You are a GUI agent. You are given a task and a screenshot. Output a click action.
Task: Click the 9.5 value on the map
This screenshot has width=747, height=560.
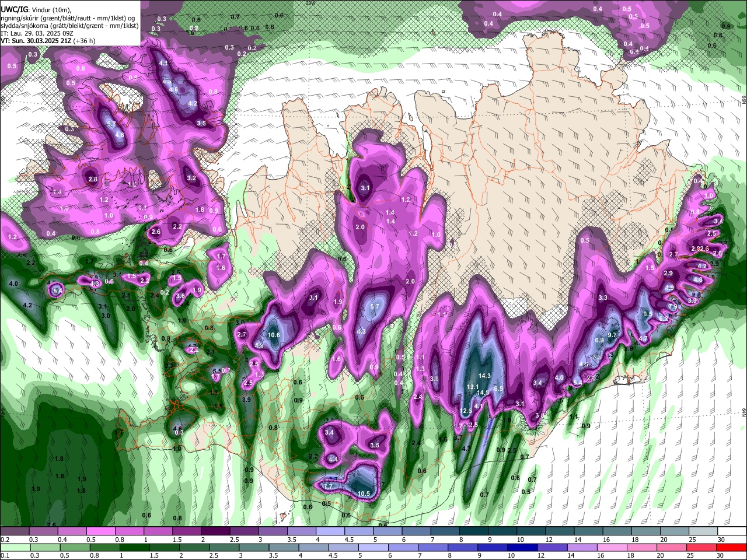pyautogui.click(x=648, y=314)
